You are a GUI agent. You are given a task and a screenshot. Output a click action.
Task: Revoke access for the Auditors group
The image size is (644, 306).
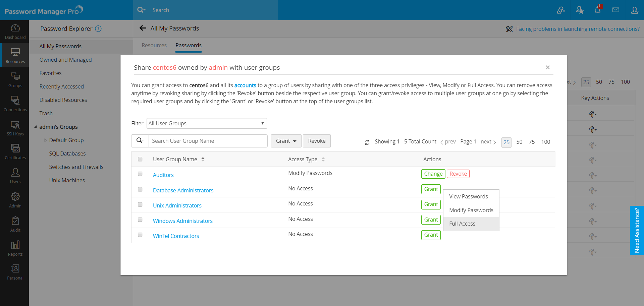(458, 174)
